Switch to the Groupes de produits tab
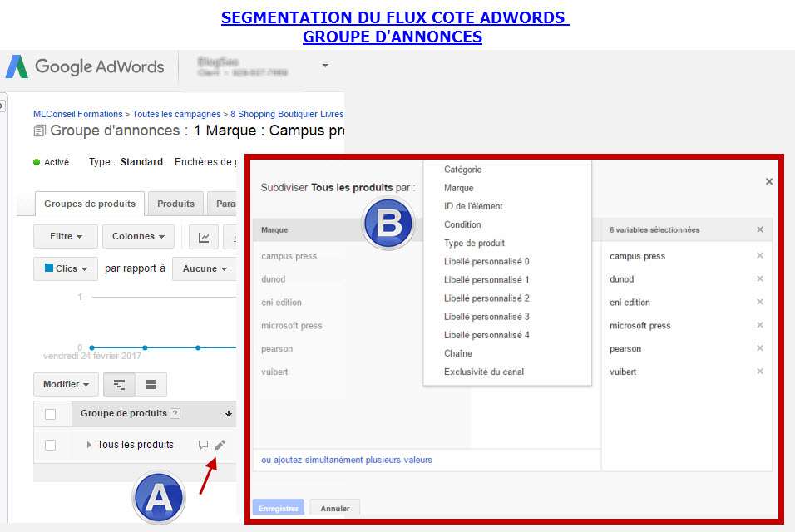Viewport: 795px width, 532px height. 90,204
